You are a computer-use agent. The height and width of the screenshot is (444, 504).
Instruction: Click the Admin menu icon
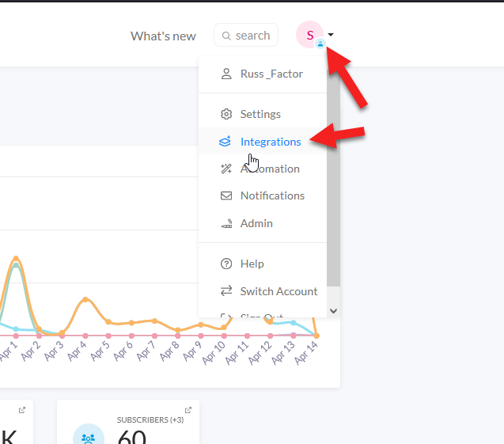[x=226, y=223]
